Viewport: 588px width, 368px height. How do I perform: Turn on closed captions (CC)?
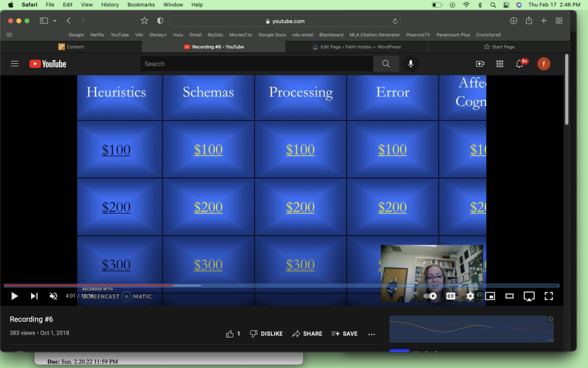(450, 296)
